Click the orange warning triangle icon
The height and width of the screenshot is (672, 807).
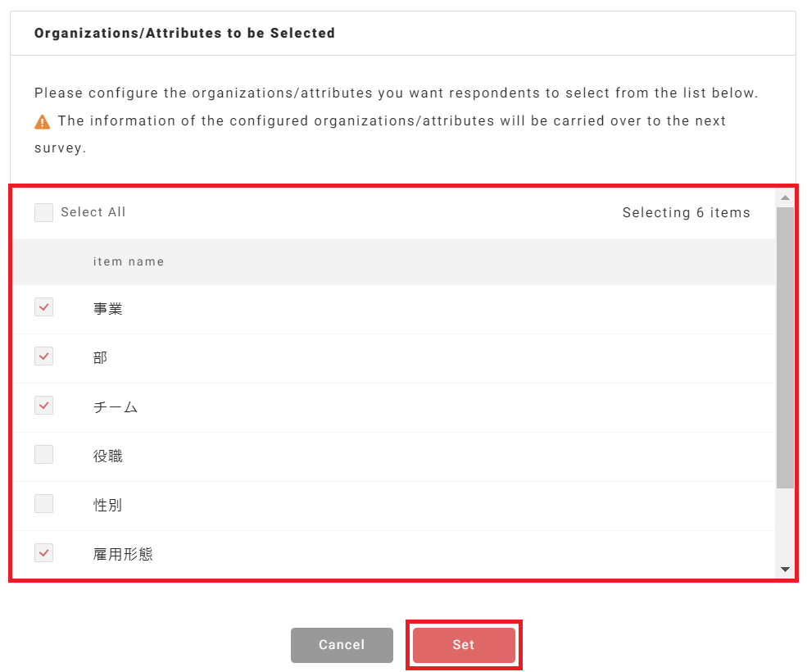(x=42, y=122)
